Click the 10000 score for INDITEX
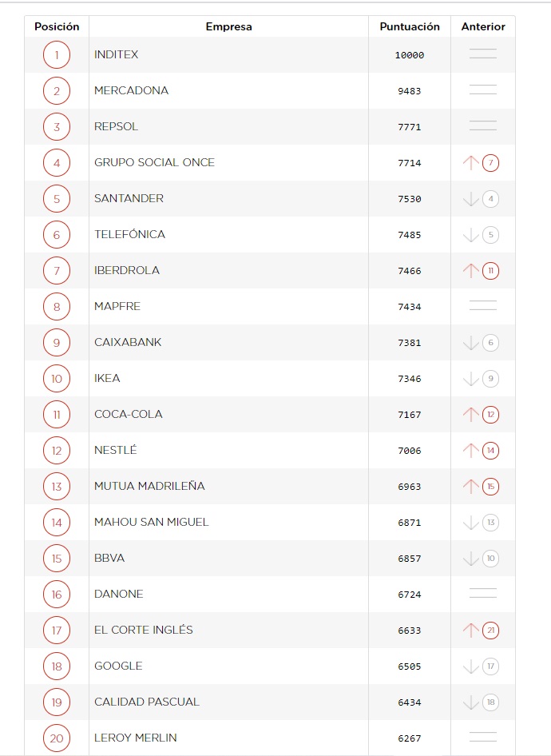Screen dimensions: 551x756 [x=410, y=55]
